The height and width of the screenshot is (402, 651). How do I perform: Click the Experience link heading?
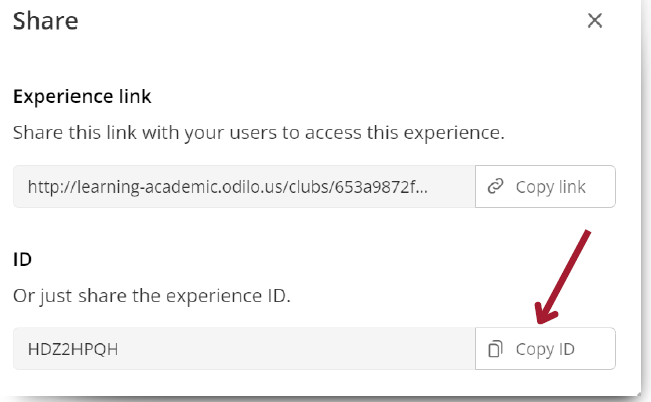click(x=82, y=96)
